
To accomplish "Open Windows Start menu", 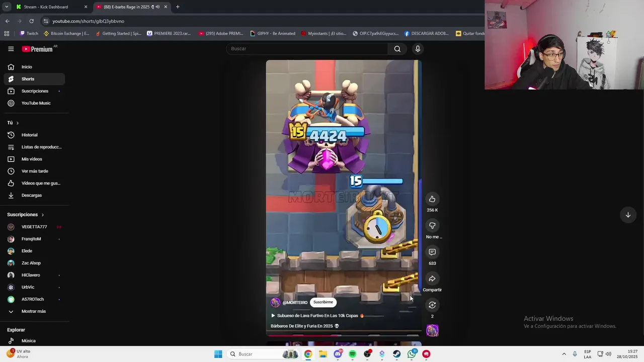I will pyautogui.click(x=218, y=354).
